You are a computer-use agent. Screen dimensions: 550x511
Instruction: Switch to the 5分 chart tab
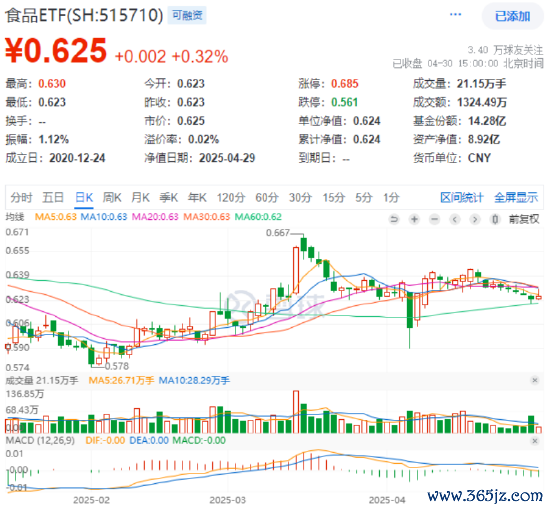(x=364, y=198)
